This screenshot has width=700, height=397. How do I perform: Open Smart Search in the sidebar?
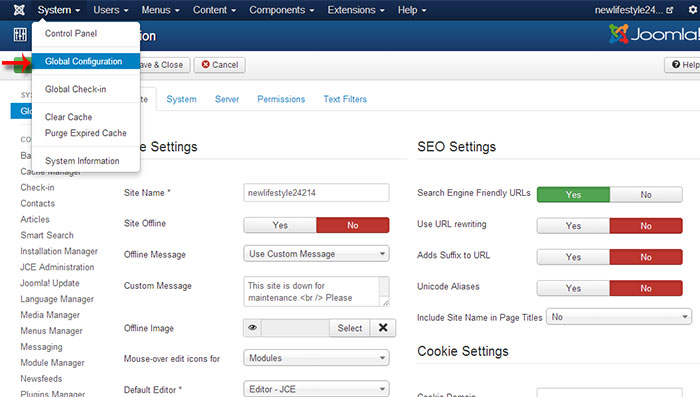coord(47,235)
